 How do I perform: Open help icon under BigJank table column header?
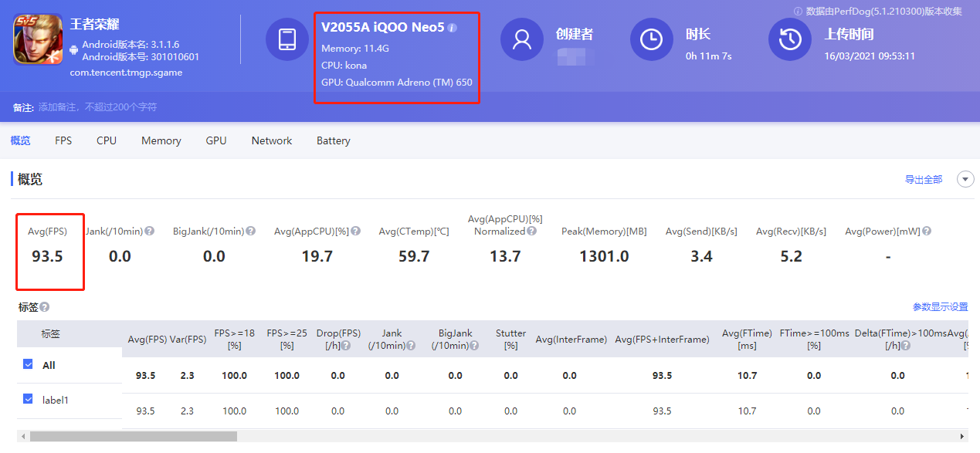(x=474, y=346)
